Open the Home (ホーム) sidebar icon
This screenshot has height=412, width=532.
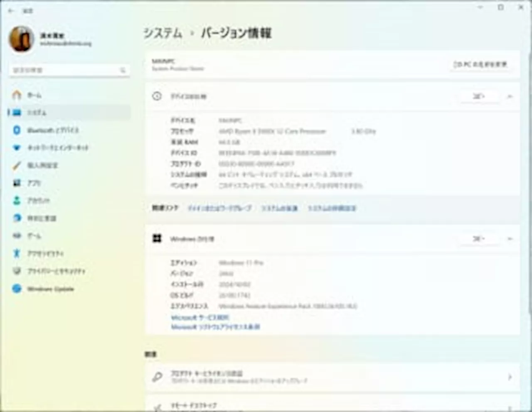(17, 95)
